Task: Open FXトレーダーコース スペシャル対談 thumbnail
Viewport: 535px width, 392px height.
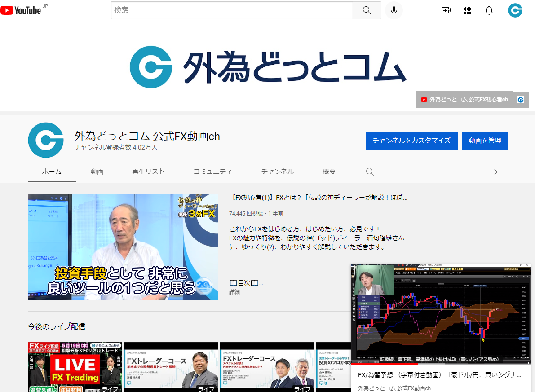Action: pos(267,367)
